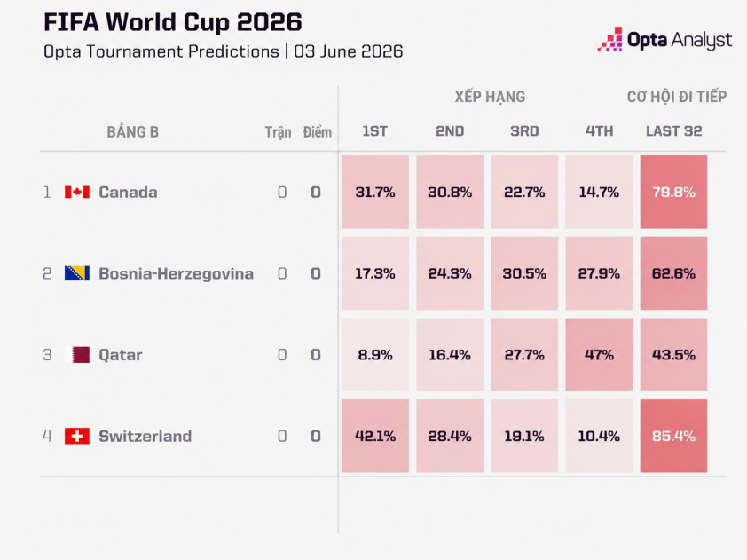Click the Qatar team name
The width and height of the screenshot is (747, 560).
pos(120,355)
